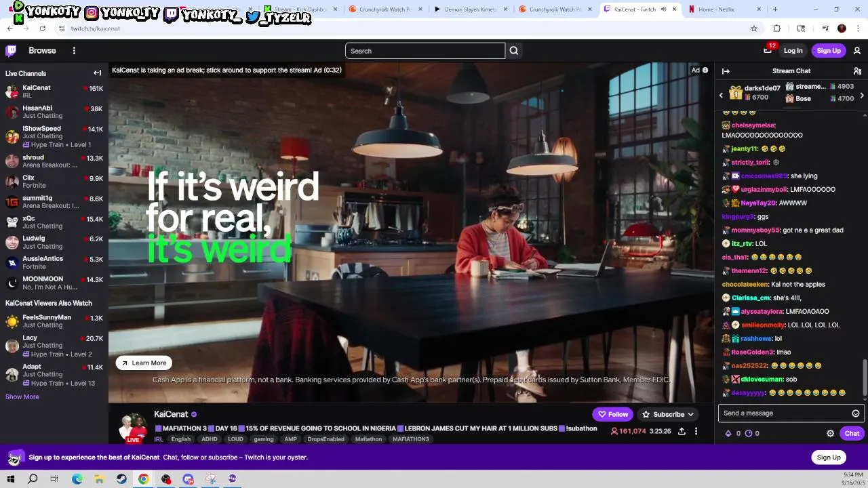Focus the Twitch search field
Viewport: 868px width, 488px height.
(x=425, y=51)
